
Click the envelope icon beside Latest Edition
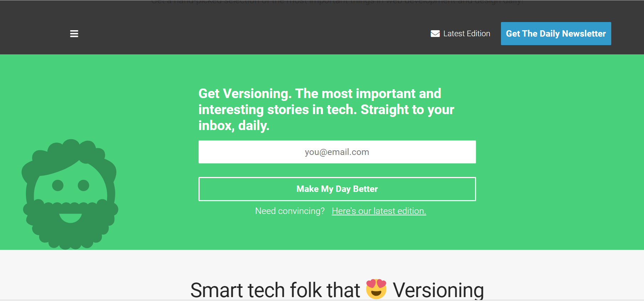point(435,34)
